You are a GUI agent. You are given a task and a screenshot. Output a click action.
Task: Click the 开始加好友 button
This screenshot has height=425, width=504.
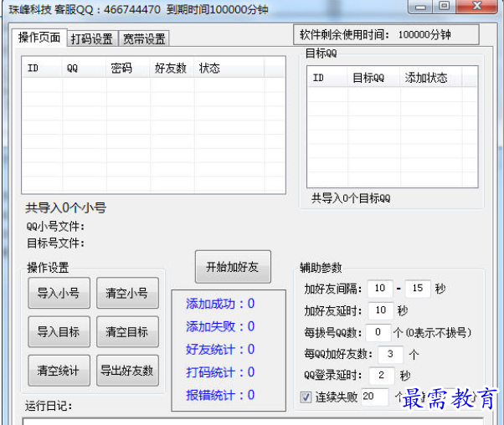point(233,267)
